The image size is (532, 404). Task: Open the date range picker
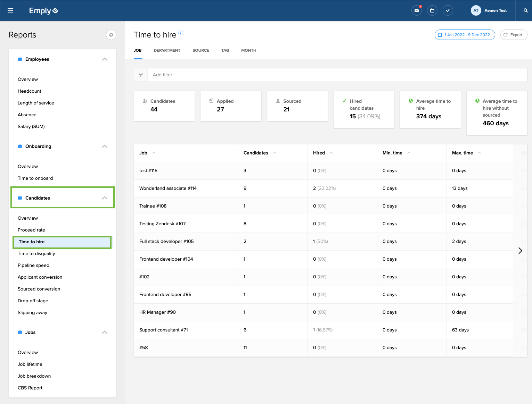[465, 35]
